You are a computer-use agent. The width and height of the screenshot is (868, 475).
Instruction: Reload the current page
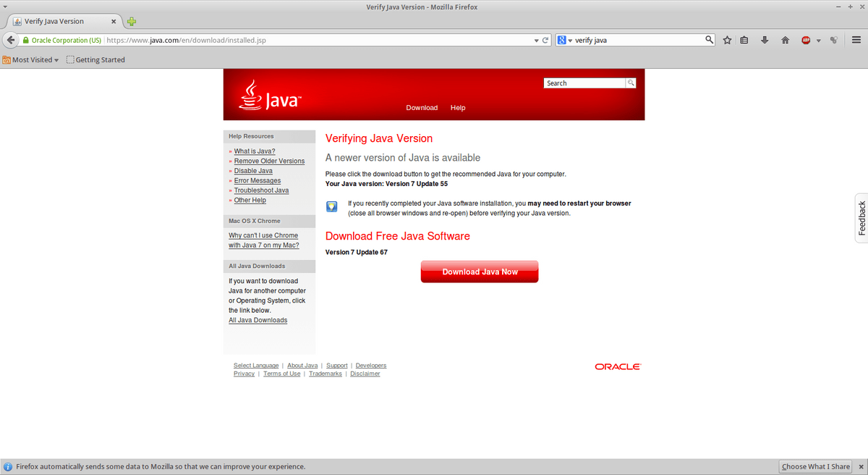pyautogui.click(x=545, y=41)
